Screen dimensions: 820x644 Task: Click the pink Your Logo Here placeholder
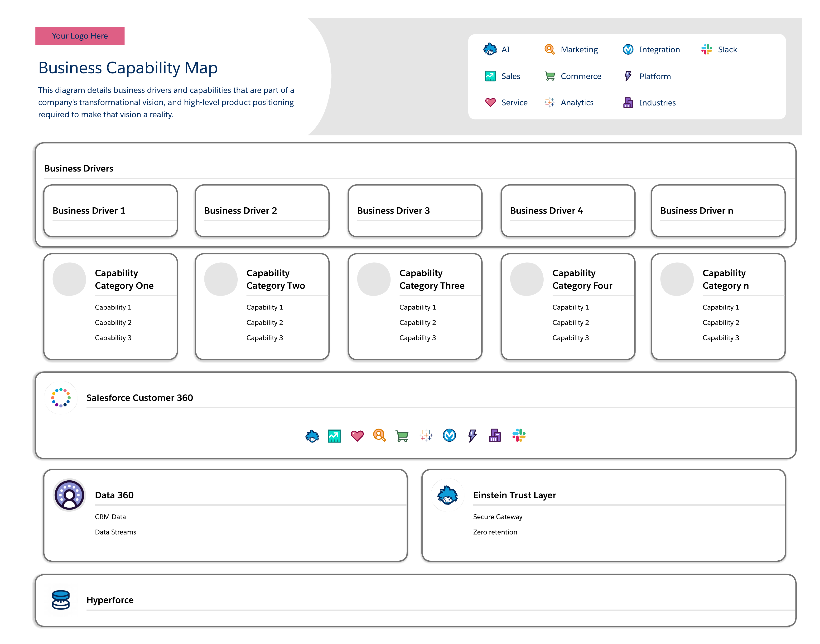click(x=80, y=36)
